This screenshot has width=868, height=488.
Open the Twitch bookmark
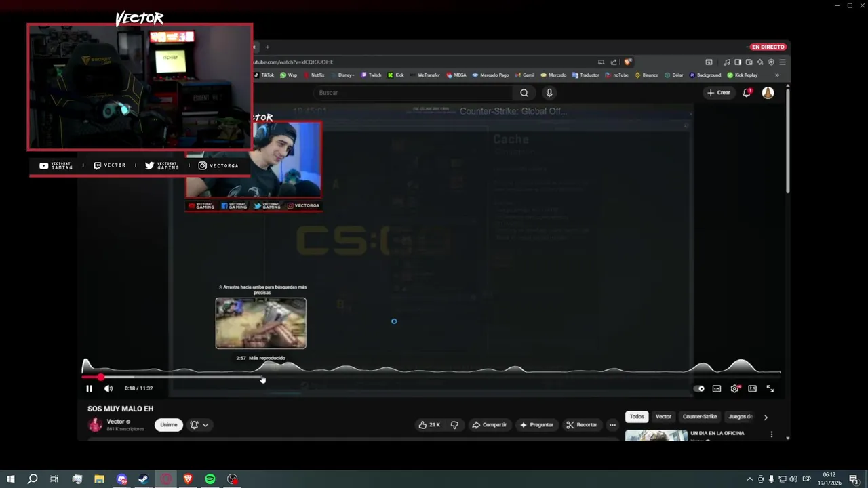click(x=371, y=75)
